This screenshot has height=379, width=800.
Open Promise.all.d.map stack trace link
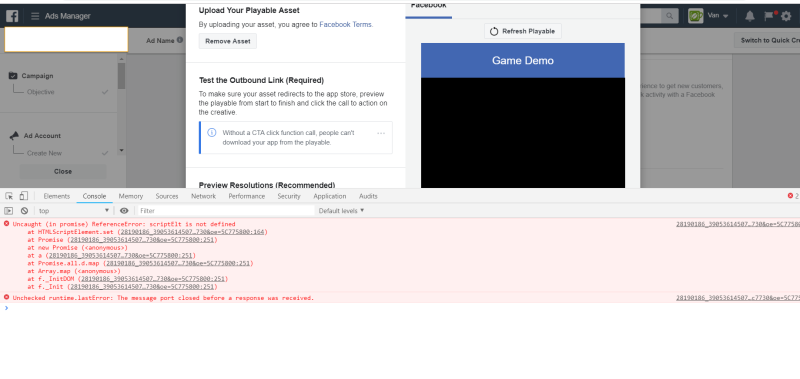[x=178, y=263]
